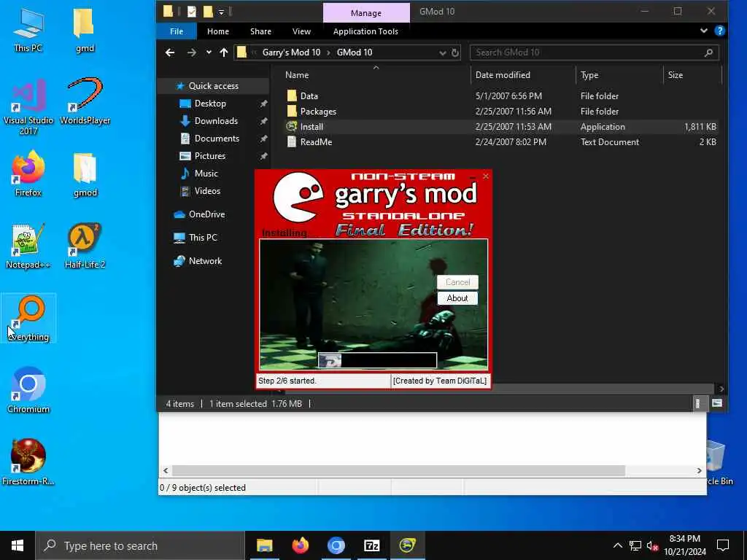Open recent locations dropdown arrow
The height and width of the screenshot is (560, 747).
[x=209, y=52]
